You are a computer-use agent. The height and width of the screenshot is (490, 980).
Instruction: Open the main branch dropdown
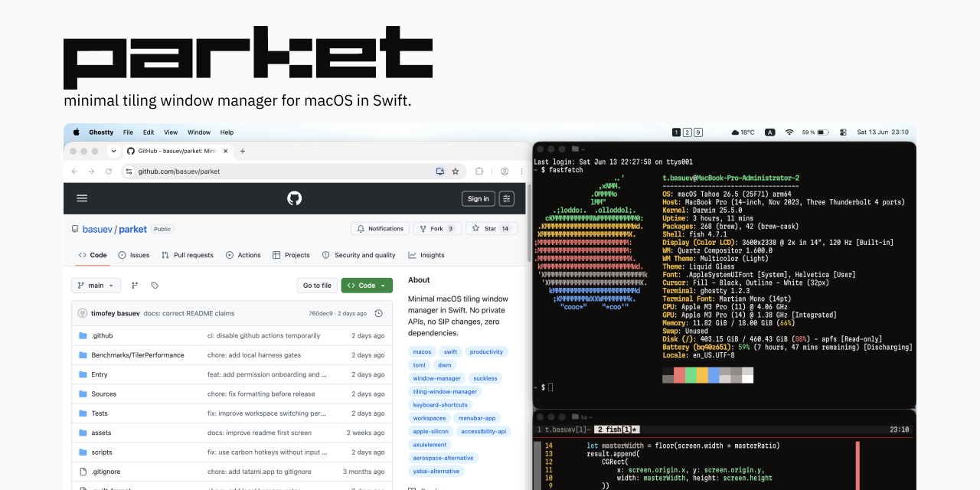96,286
